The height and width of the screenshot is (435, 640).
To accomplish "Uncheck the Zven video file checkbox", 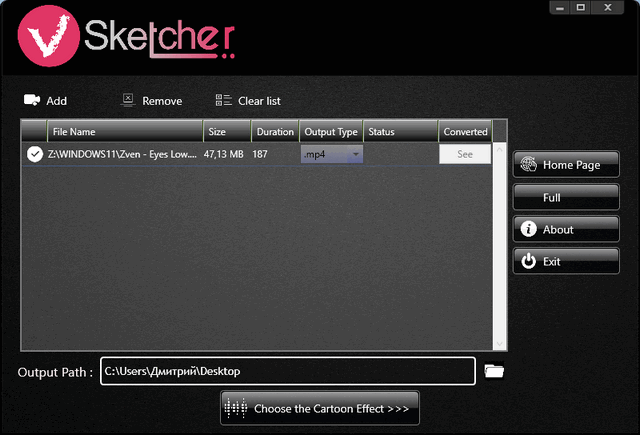I will [x=34, y=154].
